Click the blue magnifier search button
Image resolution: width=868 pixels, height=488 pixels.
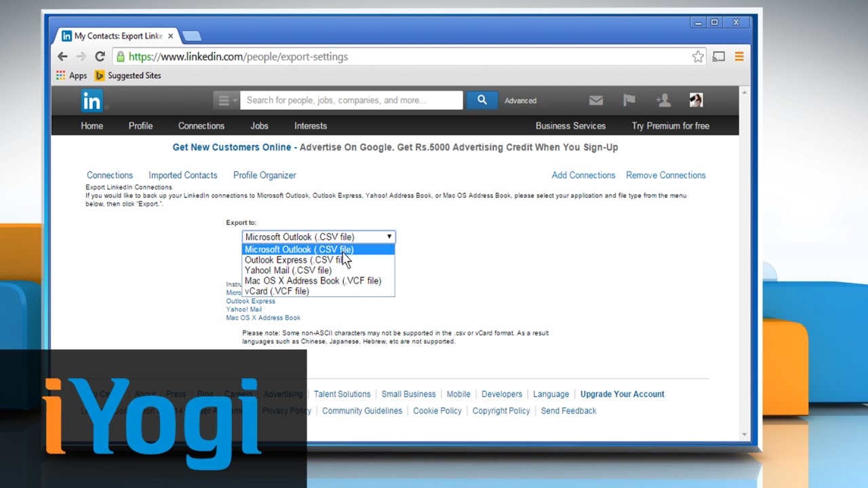tap(481, 100)
